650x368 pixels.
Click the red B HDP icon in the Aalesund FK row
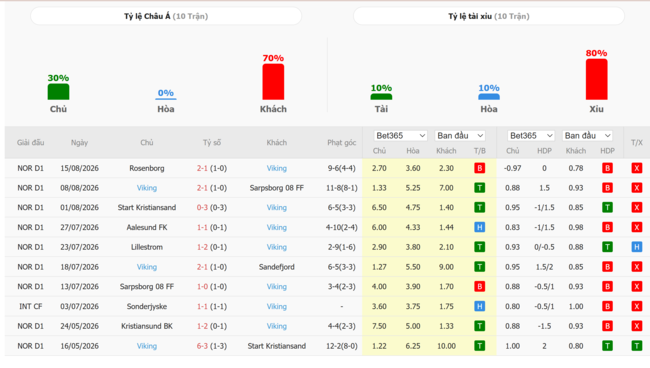[607, 227]
